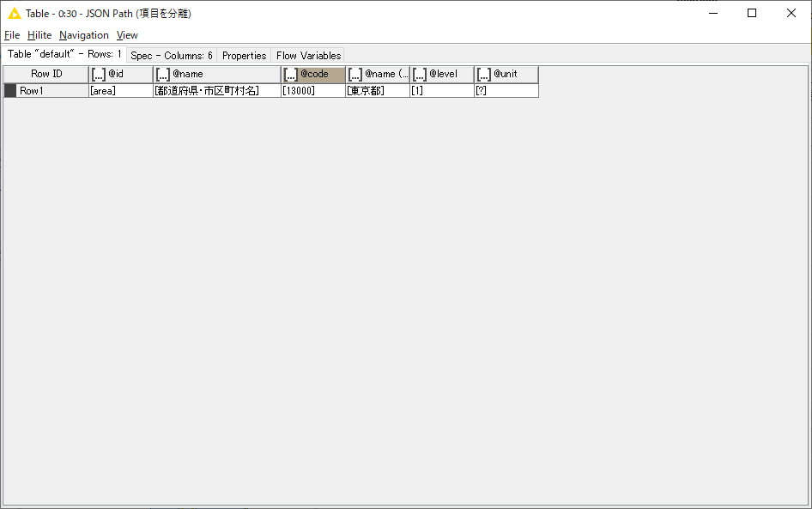Select the [1] cell under @level
This screenshot has height=509, width=812.
coord(442,91)
